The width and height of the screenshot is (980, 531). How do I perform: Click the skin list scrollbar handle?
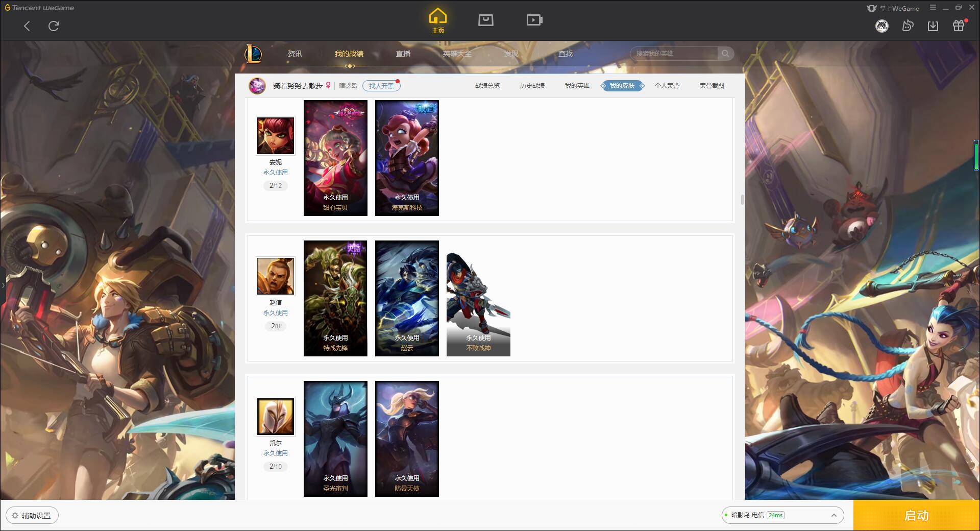(742, 200)
